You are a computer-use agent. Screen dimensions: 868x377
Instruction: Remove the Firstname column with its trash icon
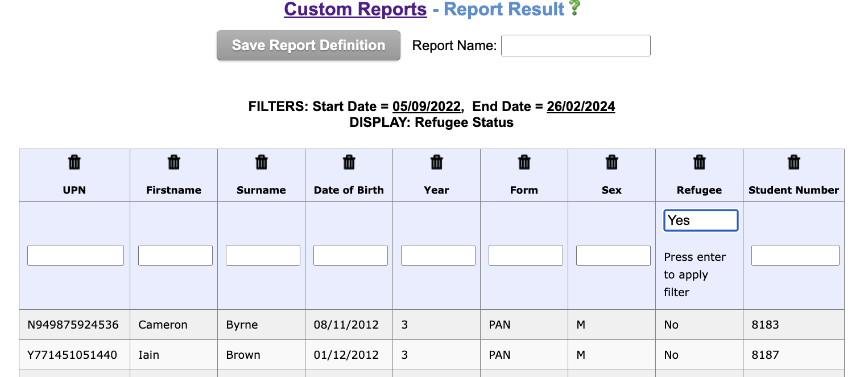point(174,162)
